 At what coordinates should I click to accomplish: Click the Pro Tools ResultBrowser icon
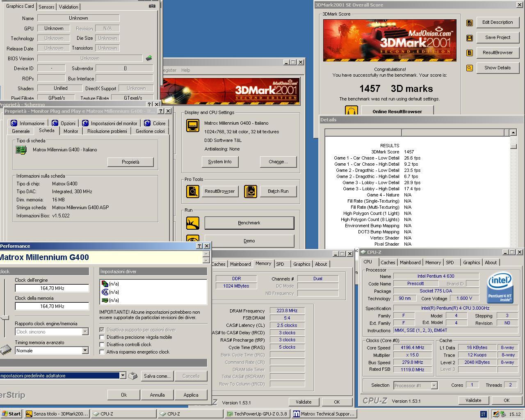pyautogui.click(x=193, y=191)
